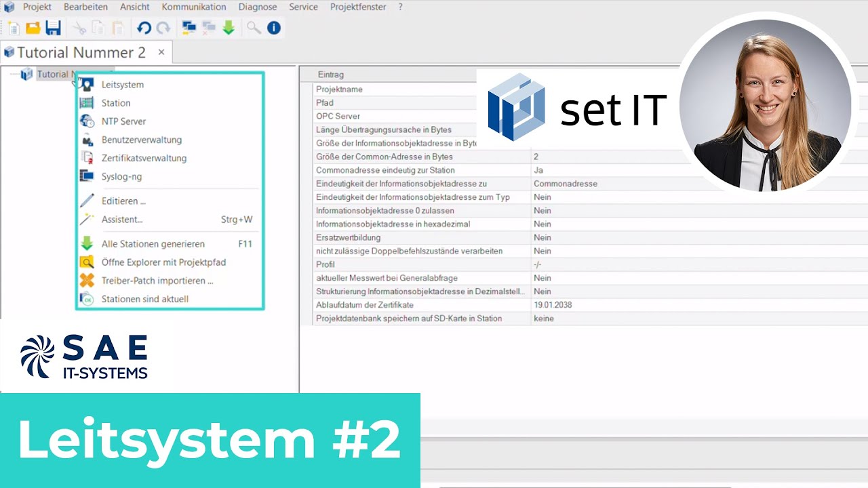Open the Bearbeiten menu
The height and width of the screenshot is (488, 868).
[x=85, y=7]
